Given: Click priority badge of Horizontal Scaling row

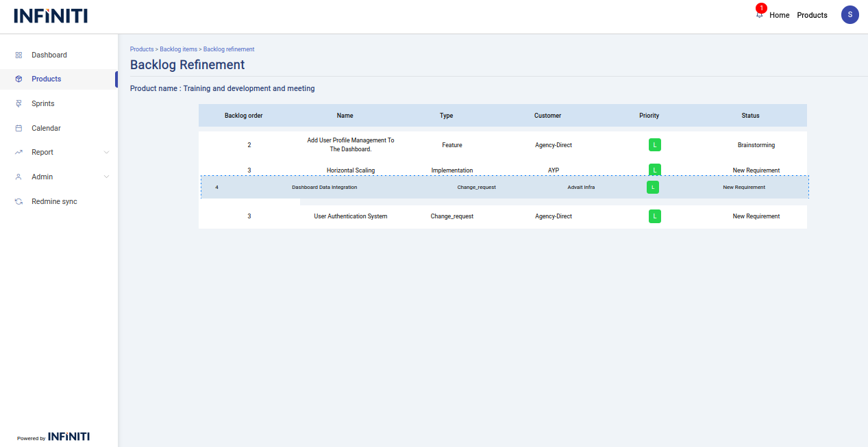Looking at the screenshot, I should [x=654, y=169].
